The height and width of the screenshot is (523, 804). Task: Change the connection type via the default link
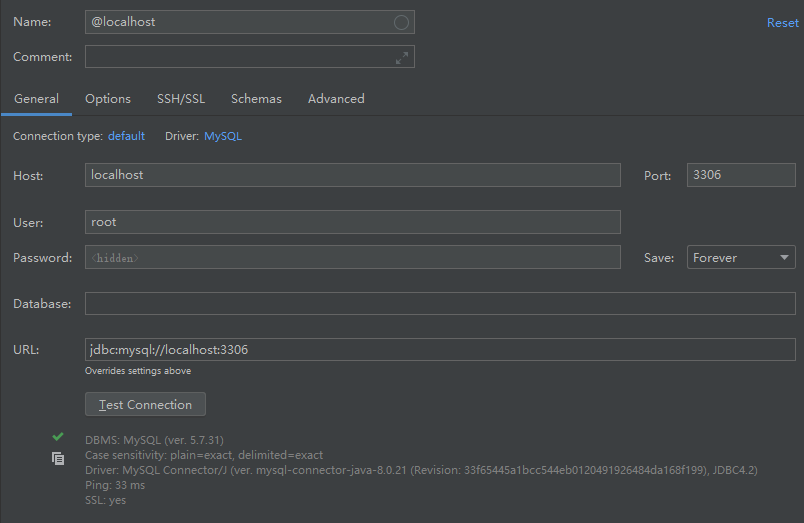pos(126,136)
